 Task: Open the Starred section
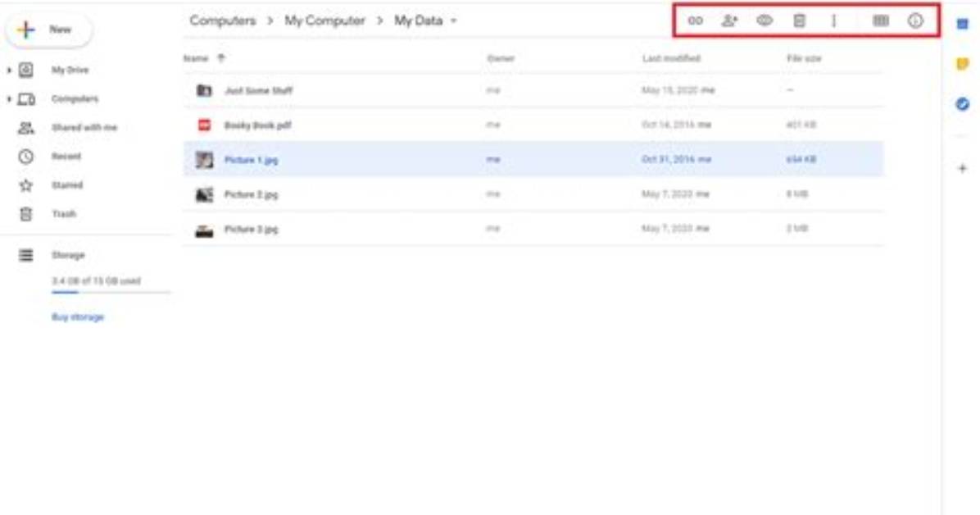coord(67,185)
